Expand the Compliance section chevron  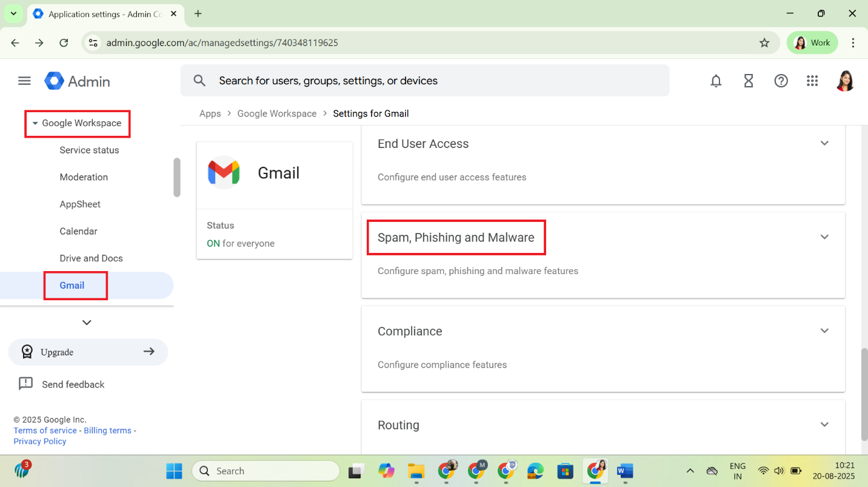[x=824, y=331]
